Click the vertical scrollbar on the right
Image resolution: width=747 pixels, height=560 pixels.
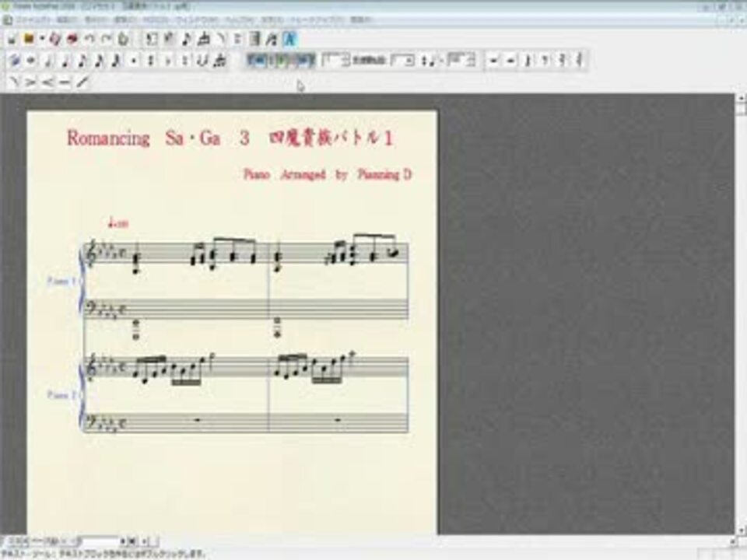(x=741, y=314)
